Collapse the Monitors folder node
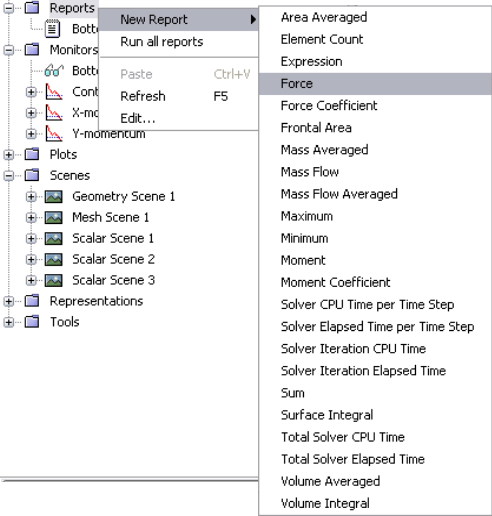The width and height of the screenshot is (492, 516). coord(8,50)
